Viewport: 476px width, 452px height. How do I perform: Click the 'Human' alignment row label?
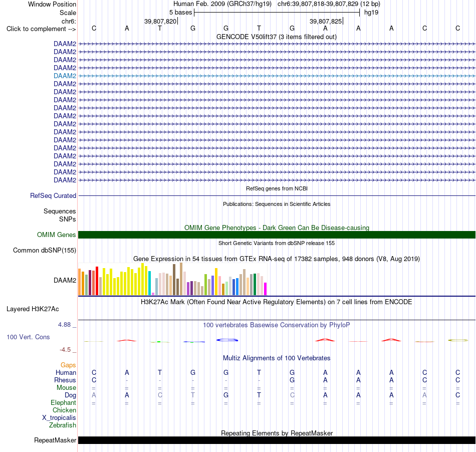coord(66,372)
